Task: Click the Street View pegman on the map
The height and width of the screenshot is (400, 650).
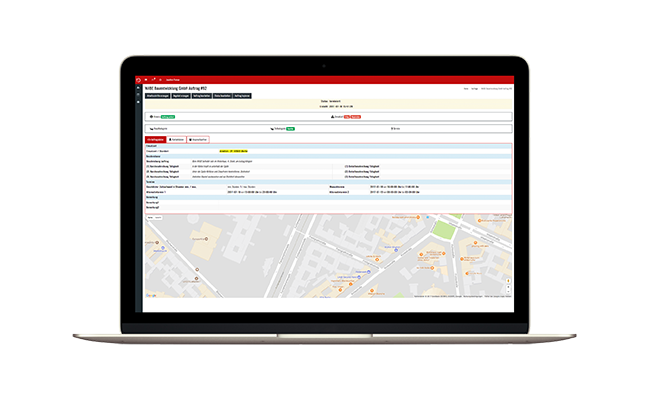Action: pos(508,281)
